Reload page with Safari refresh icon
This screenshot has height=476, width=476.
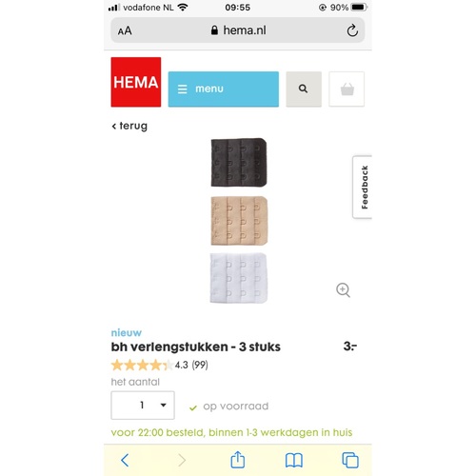point(352,30)
